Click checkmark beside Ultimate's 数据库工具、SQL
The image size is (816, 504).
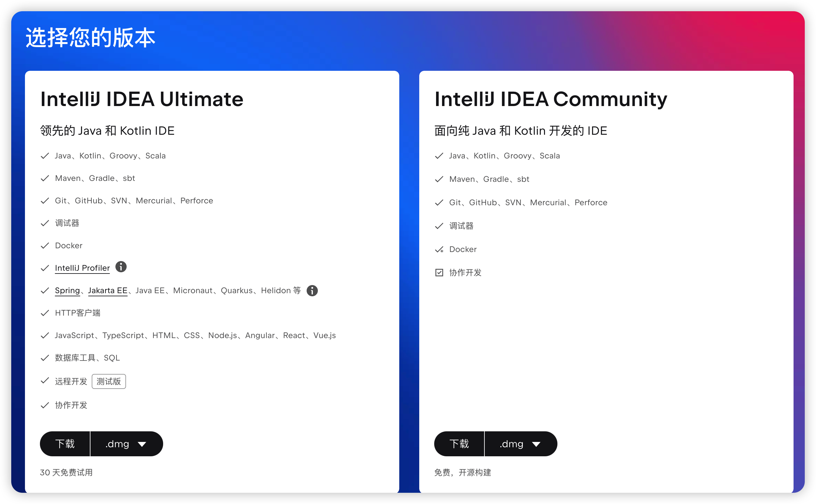click(45, 358)
